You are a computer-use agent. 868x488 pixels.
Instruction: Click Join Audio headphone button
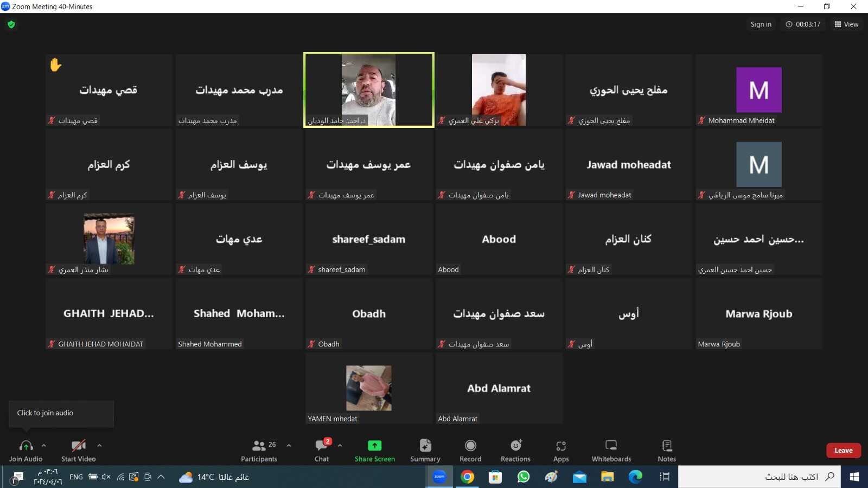pos(25,450)
